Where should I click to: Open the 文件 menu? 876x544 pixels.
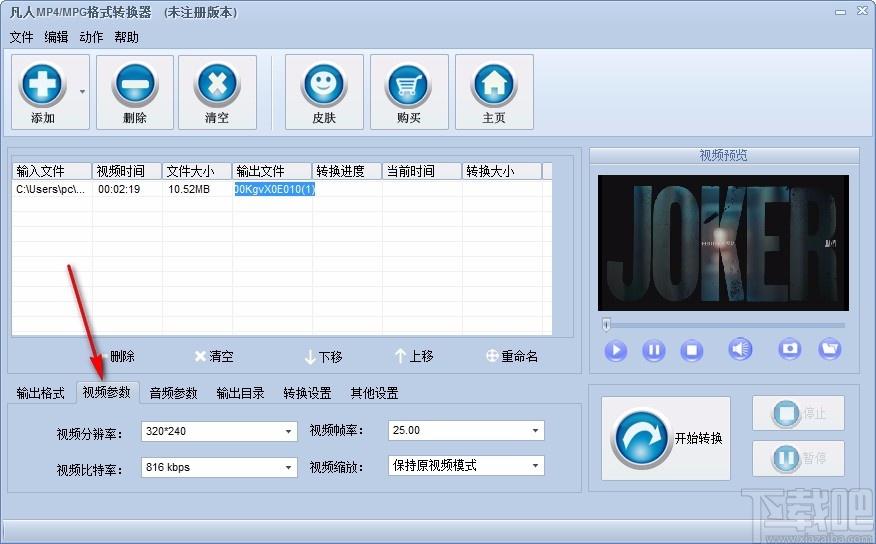pyautogui.click(x=21, y=37)
